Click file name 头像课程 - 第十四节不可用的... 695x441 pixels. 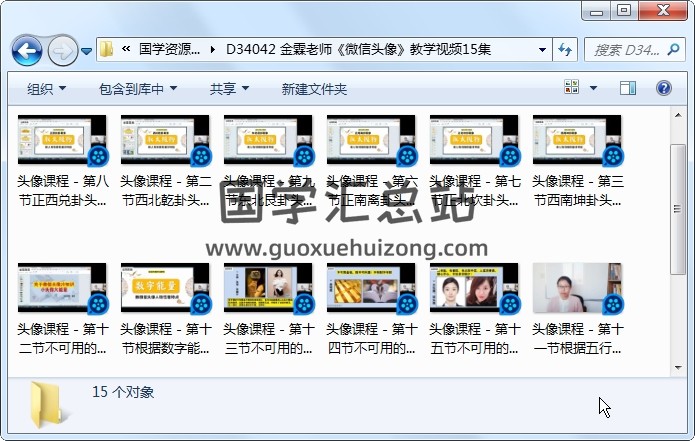click(x=371, y=339)
